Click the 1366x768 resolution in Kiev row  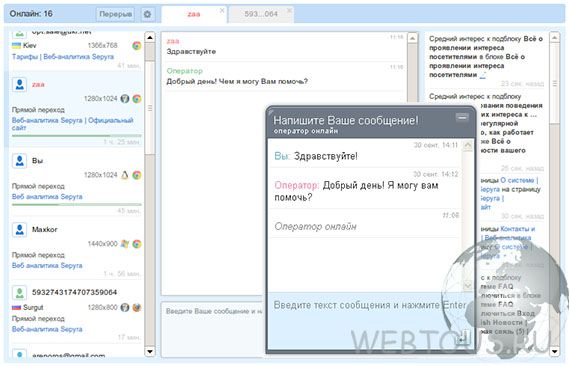(x=103, y=45)
